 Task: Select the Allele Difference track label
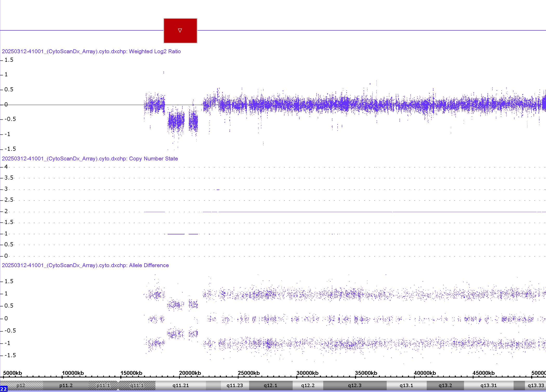pyautogui.click(x=85, y=265)
